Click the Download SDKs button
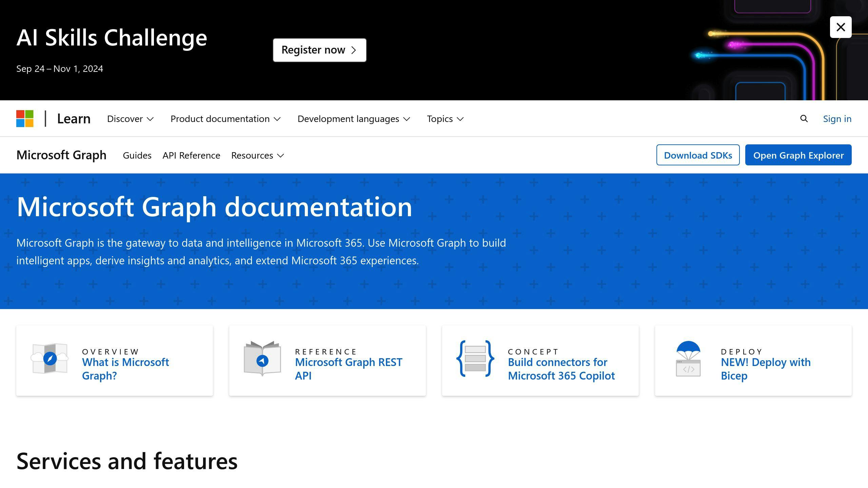This screenshot has width=868, height=488. click(698, 155)
